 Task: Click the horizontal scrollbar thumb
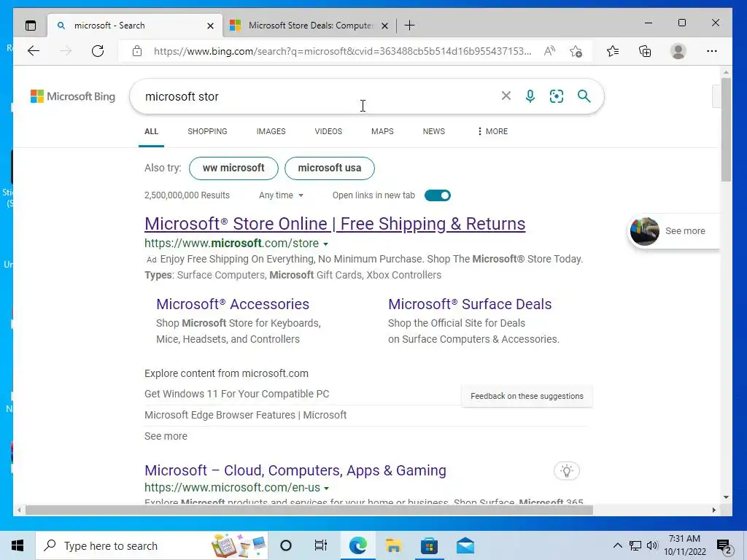pos(309,510)
